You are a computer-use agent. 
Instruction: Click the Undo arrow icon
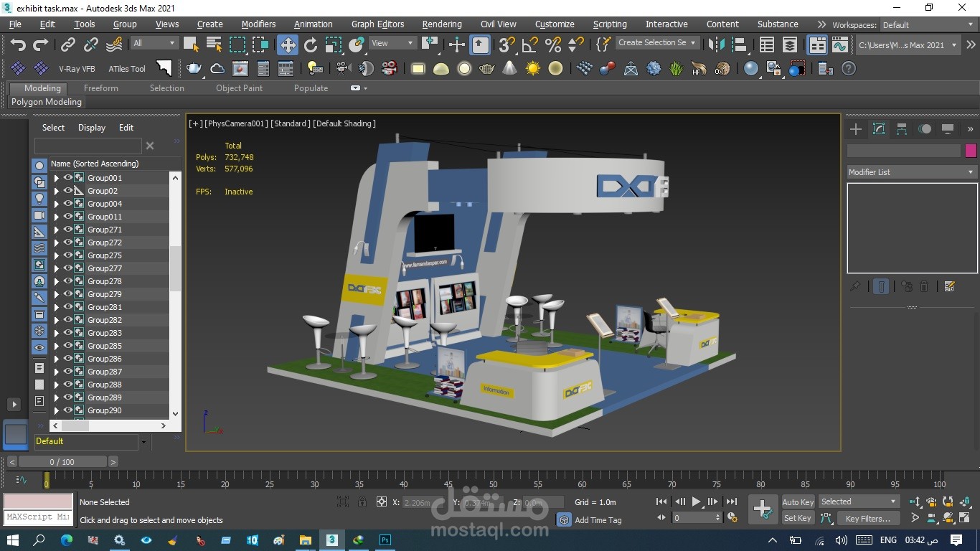[18, 44]
